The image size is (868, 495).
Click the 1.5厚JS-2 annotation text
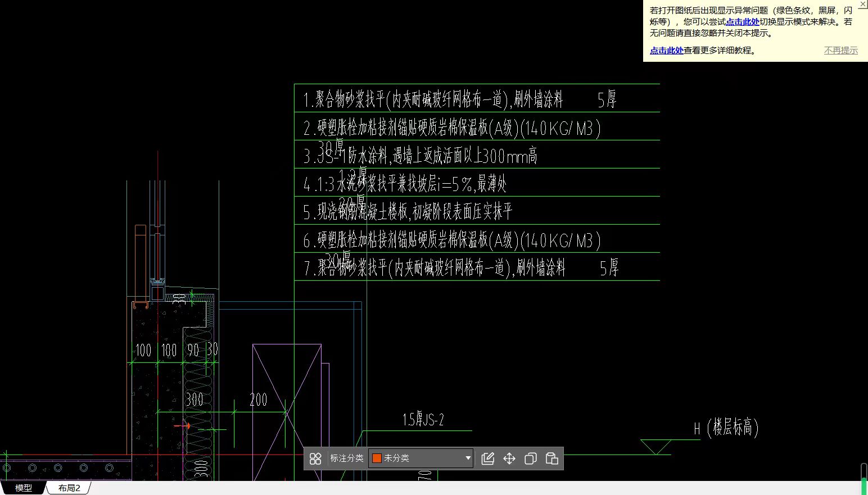423,420
